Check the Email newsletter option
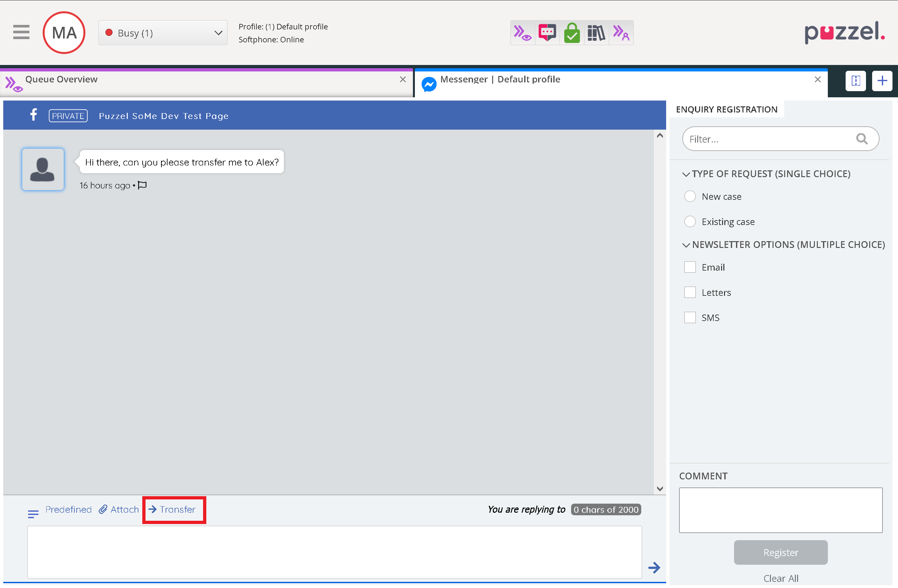Viewport: 898px width, 588px height. coord(690,267)
